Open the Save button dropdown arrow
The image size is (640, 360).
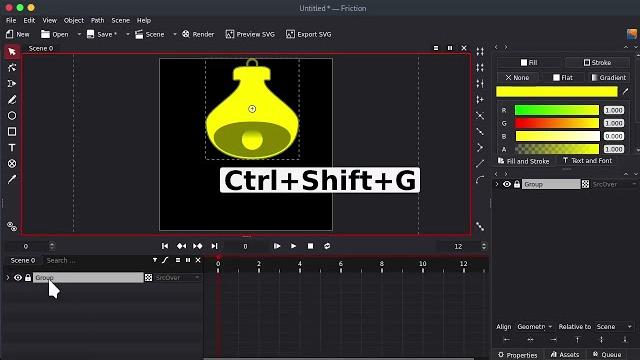(x=127, y=34)
